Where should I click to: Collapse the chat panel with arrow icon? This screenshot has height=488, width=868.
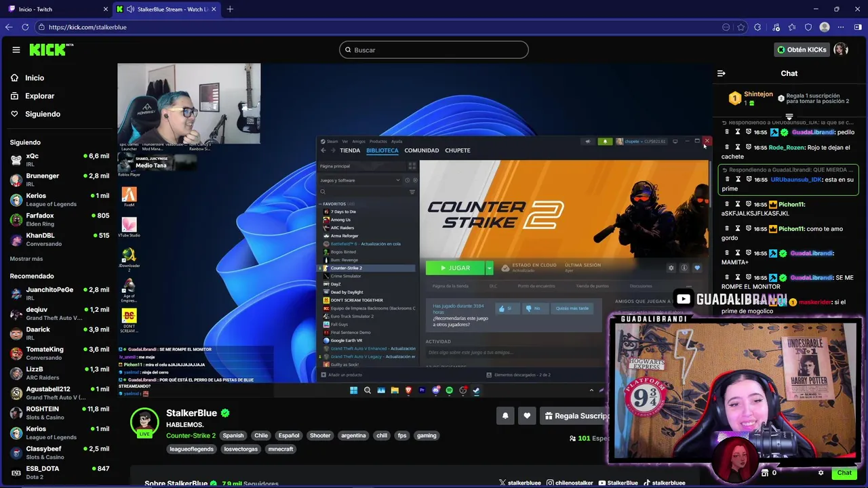point(722,73)
